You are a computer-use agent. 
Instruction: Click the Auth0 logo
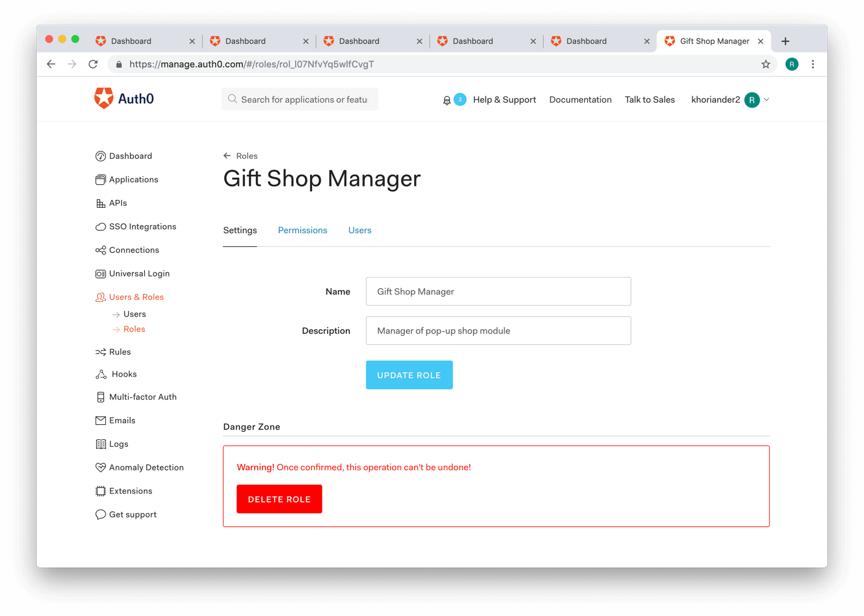coord(124,98)
